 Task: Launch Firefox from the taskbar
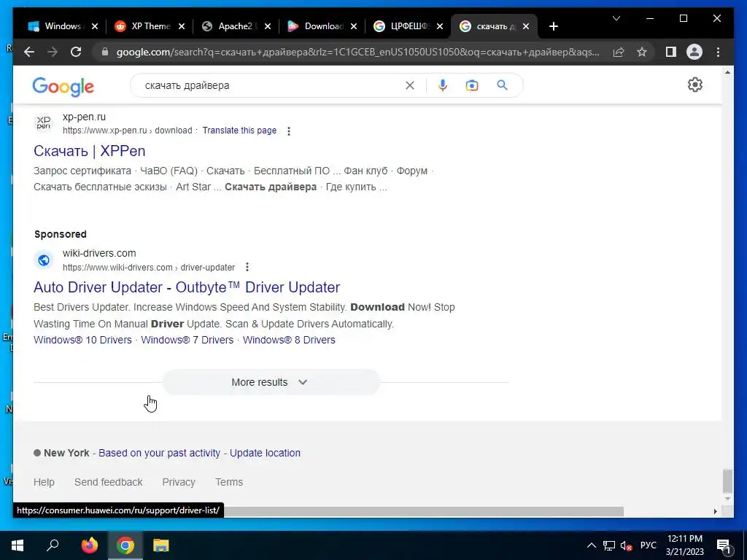(89, 545)
